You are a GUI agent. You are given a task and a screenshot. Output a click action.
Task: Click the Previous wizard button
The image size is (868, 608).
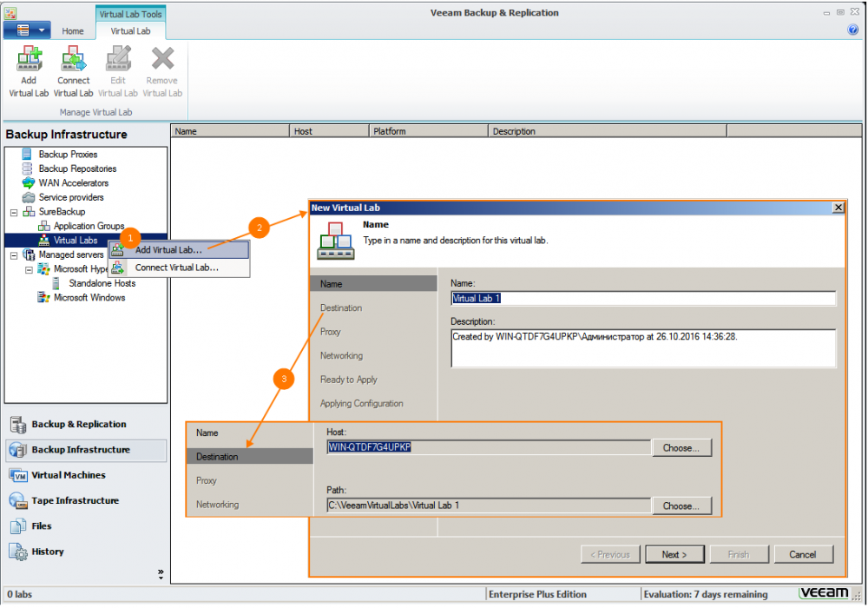click(610, 555)
